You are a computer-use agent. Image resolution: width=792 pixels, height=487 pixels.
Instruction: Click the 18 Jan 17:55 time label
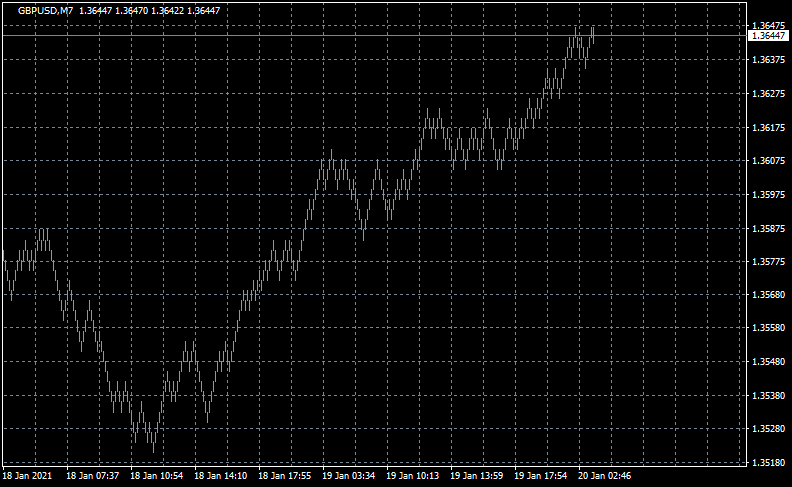click(284, 476)
